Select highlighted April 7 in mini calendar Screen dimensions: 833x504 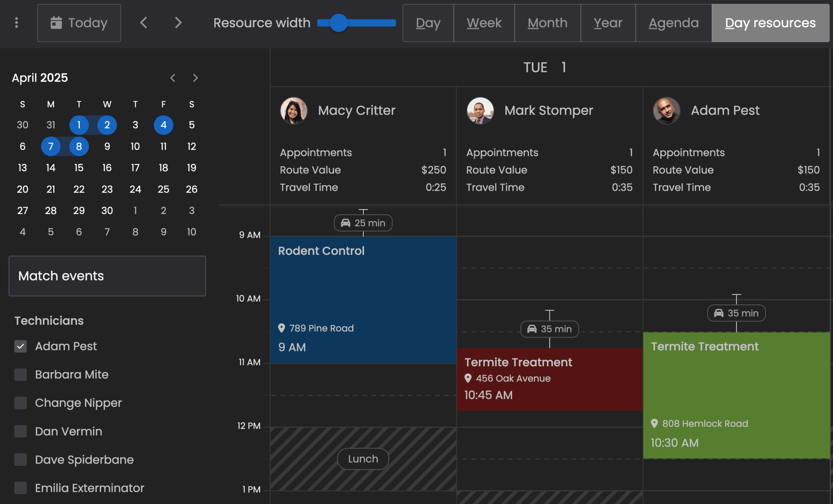pos(51,146)
